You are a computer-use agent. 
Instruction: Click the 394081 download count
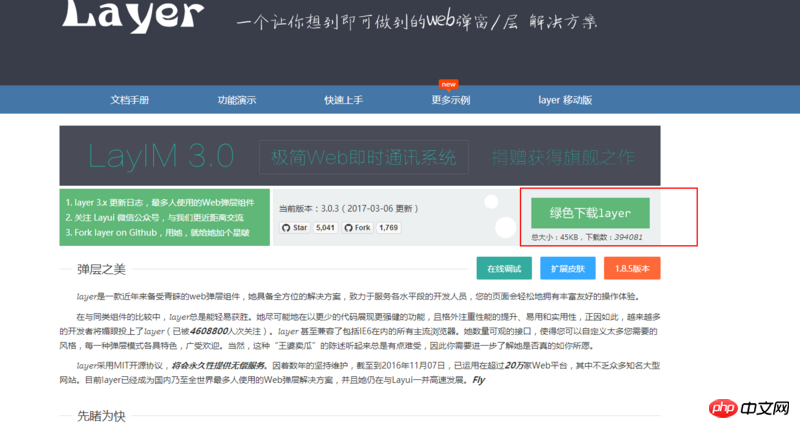[x=629, y=237]
